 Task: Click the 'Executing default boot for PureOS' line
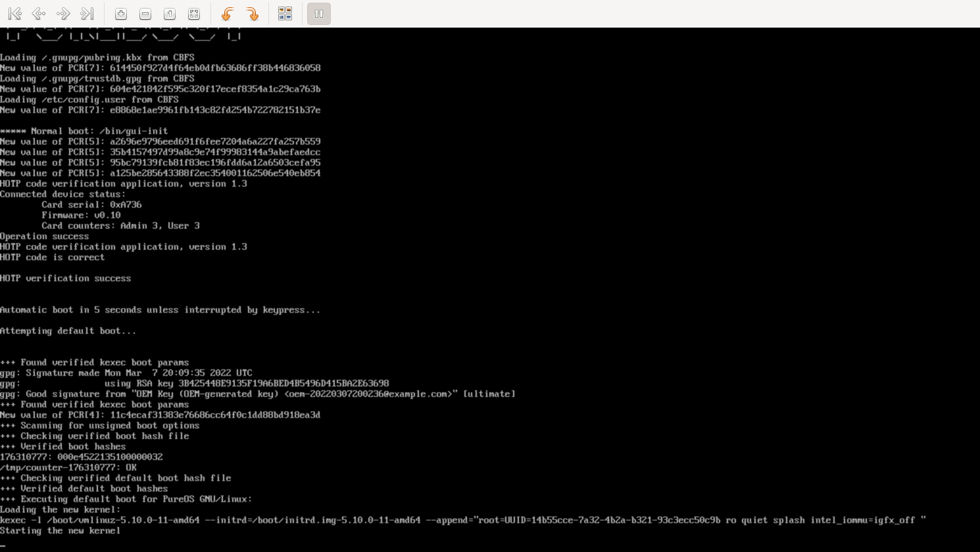126,499
